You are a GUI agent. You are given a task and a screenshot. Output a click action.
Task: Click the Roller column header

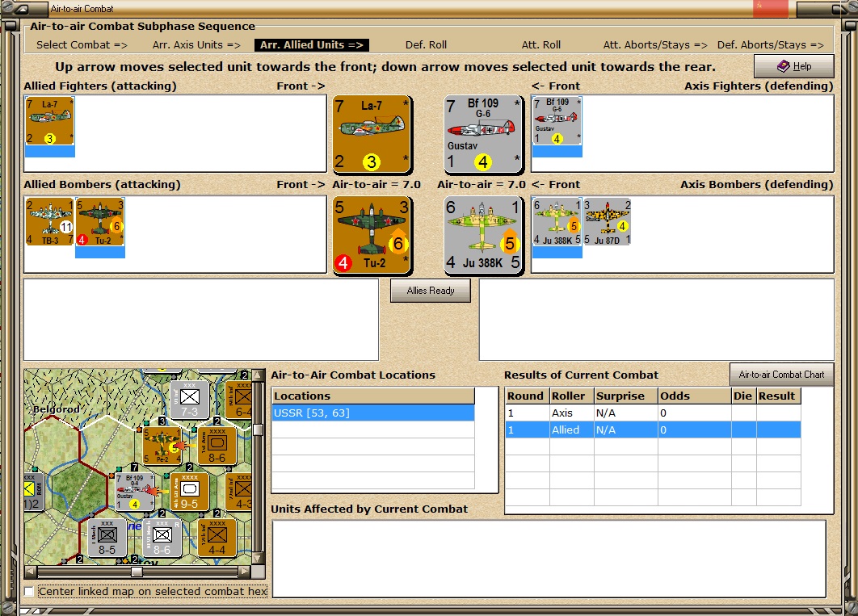[x=572, y=396]
